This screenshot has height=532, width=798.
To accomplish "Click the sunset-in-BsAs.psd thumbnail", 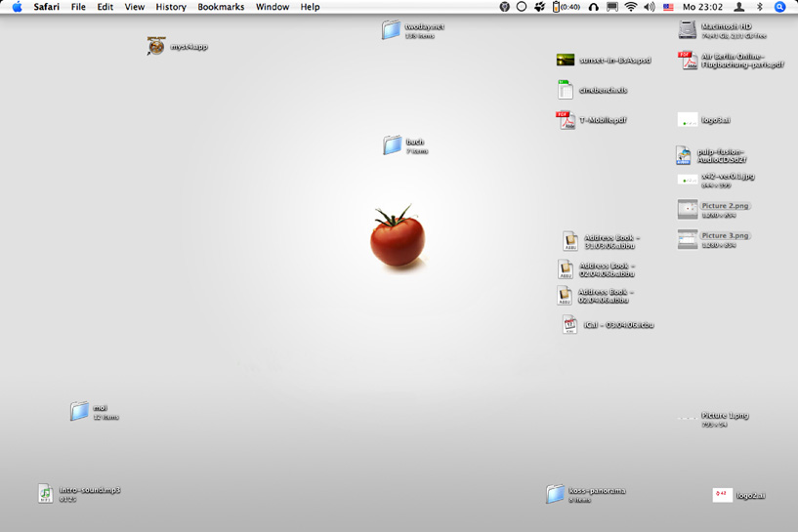I will (x=566, y=60).
